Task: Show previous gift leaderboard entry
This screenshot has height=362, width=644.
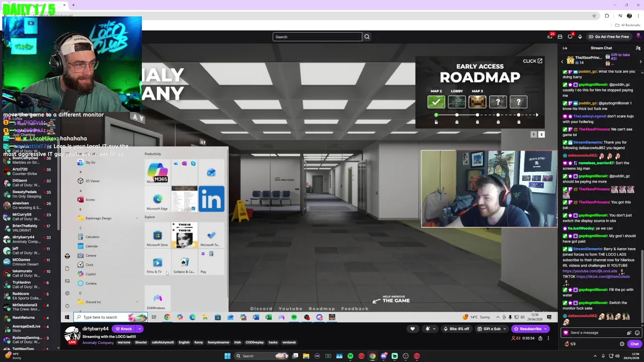Action: [562, 61]
